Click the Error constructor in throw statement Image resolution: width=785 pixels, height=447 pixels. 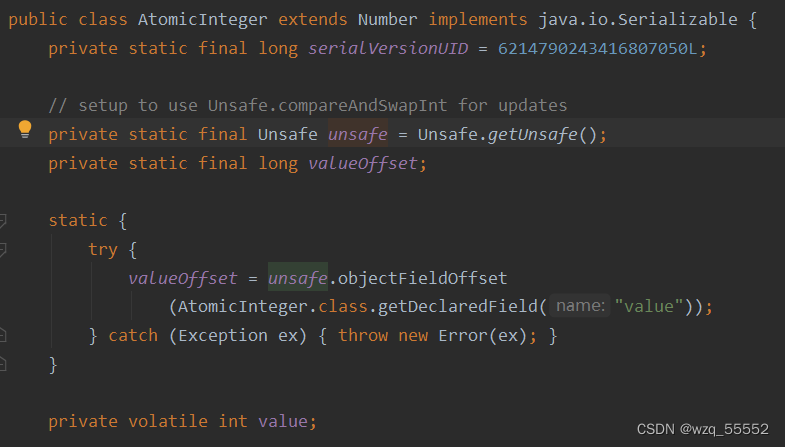tap(461, 336)
